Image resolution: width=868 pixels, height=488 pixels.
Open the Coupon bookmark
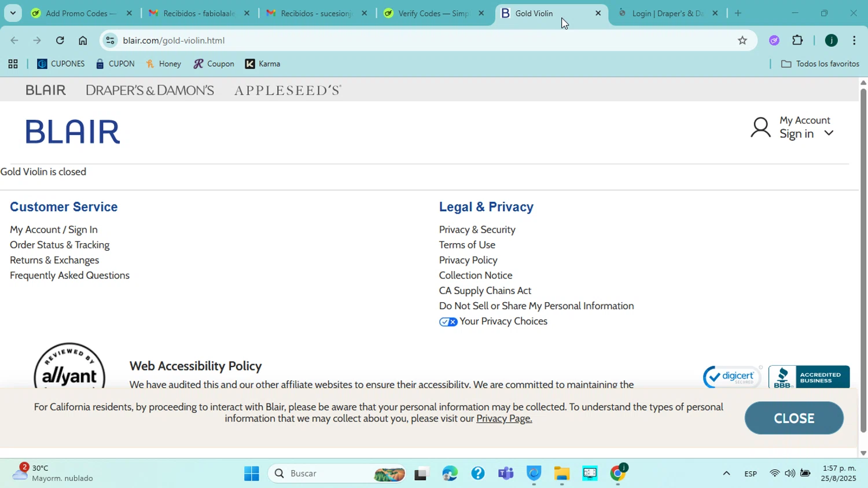pyautogui.click(x=214, y=64)
